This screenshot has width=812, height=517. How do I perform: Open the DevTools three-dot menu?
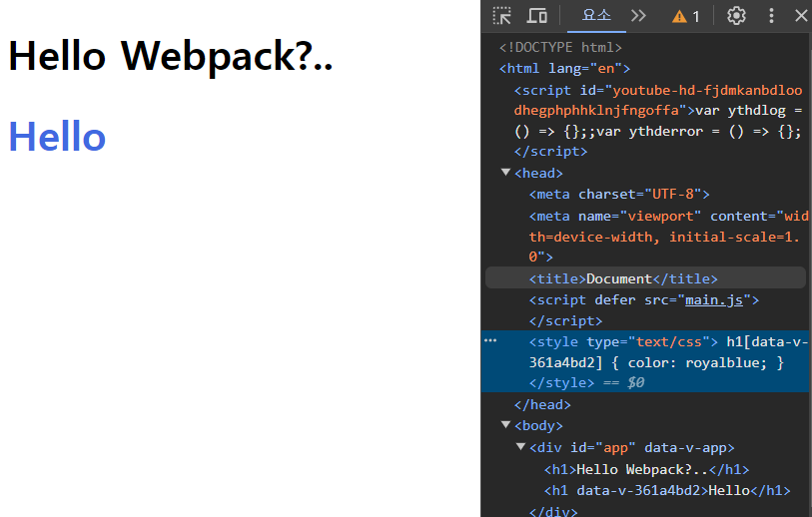pos(771,16)
